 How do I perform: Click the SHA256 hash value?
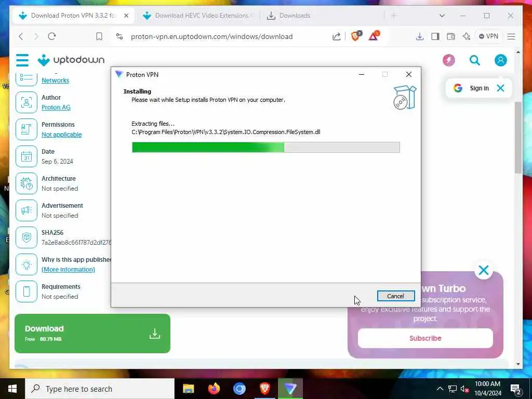click(76, 243)
